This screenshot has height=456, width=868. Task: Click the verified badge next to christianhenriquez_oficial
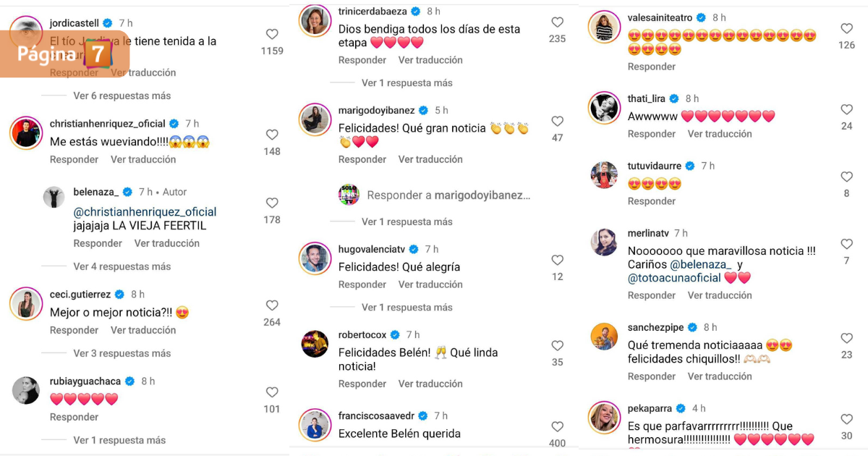pos(173,123)
